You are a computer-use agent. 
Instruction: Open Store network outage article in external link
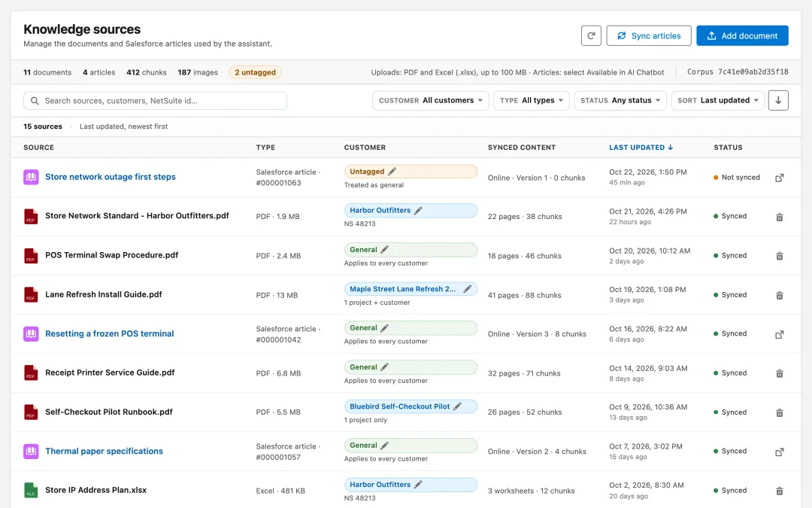(780, 178)
